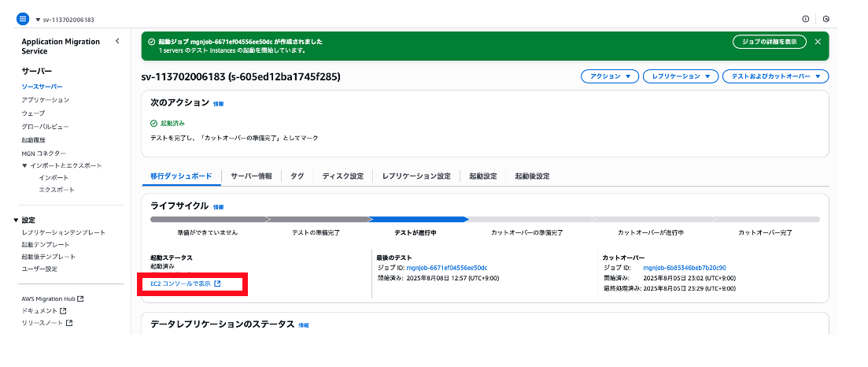The height and width of the screenshot is (367, 868).
Task: Open the アクション dropdown
Action: 610,76
